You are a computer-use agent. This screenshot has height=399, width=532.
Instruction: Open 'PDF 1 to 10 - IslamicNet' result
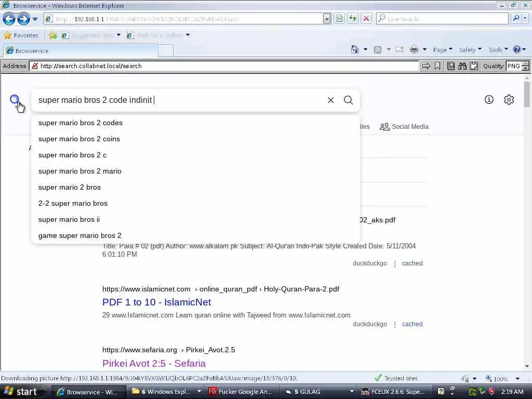pyautogui.click(x=157, y=302)
